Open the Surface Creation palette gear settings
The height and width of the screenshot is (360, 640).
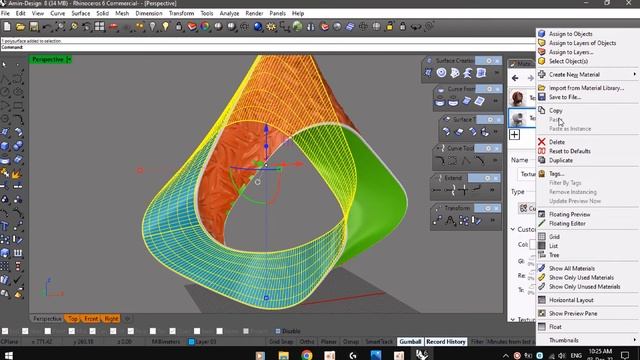click(x=489, y=61)
